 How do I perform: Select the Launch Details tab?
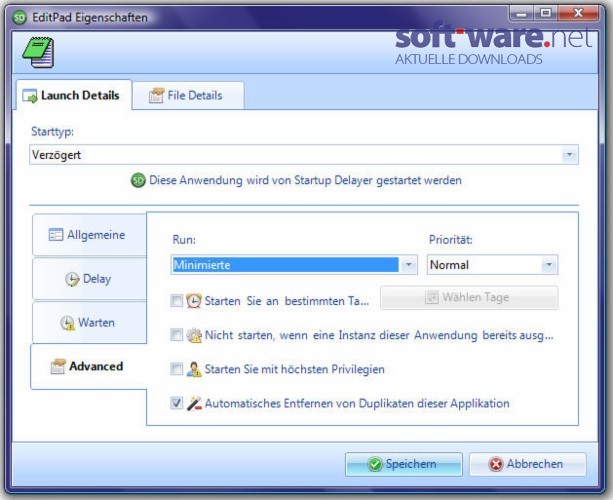[74, 95]
